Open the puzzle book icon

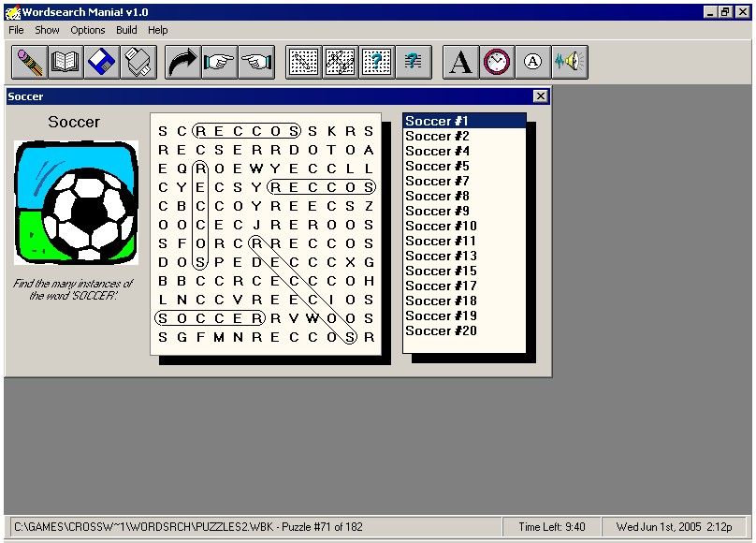point(65,63)
